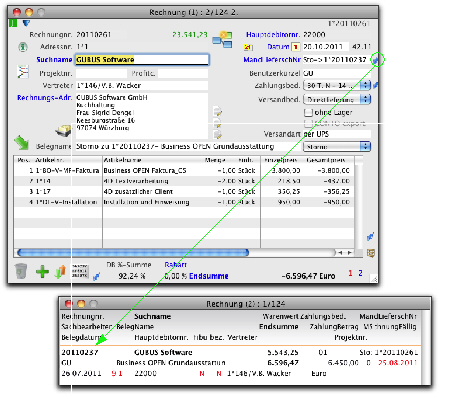The image size is (449, 399).
Task: Click the pin icon next to MandLieferschNr field
Action: (376, 60)
